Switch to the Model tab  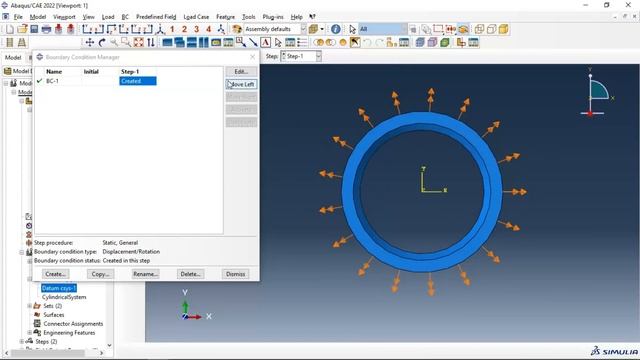click(13, 58)
